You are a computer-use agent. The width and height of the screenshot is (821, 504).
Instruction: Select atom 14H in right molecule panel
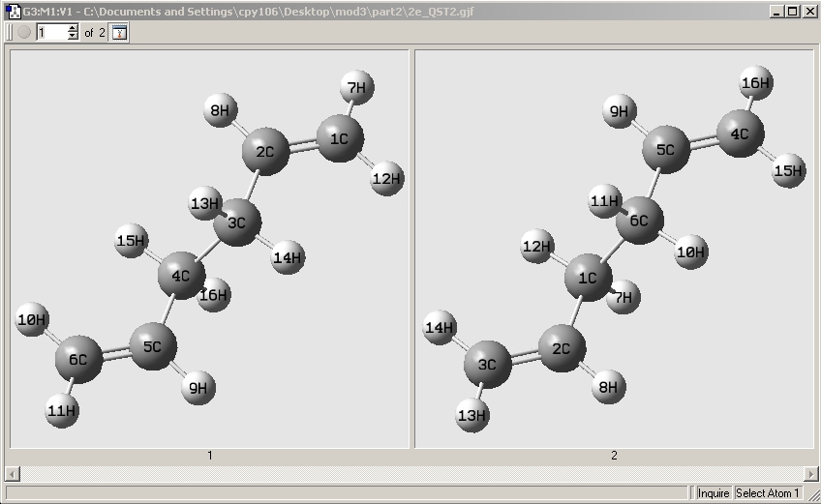(x=440, y=327)
